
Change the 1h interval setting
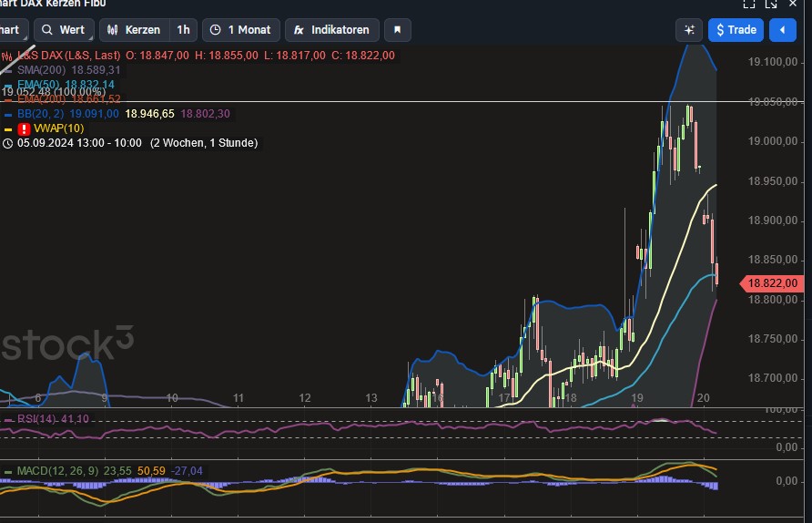183,30
